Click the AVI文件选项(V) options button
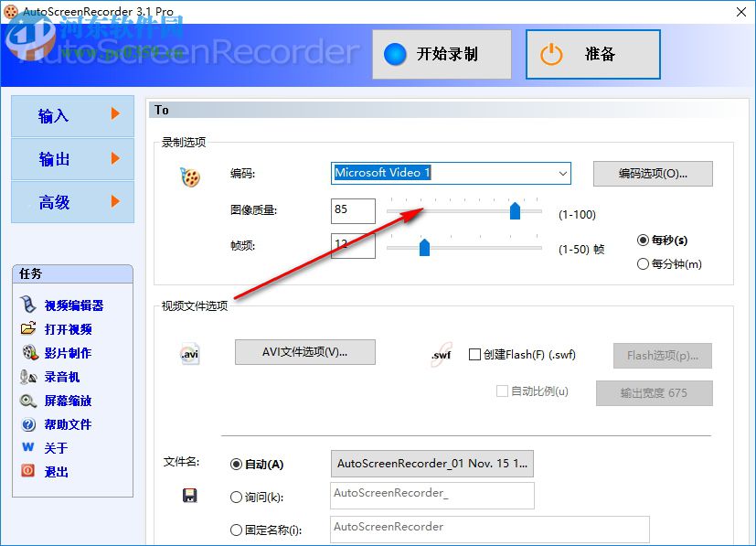 pyautogui.click(x=304, y=352)
